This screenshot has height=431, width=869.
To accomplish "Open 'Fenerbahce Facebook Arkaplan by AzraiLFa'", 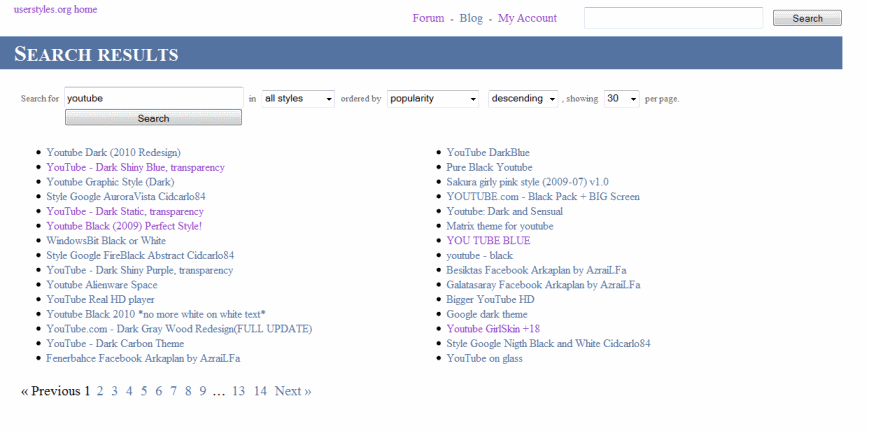I will coord(143,358).
